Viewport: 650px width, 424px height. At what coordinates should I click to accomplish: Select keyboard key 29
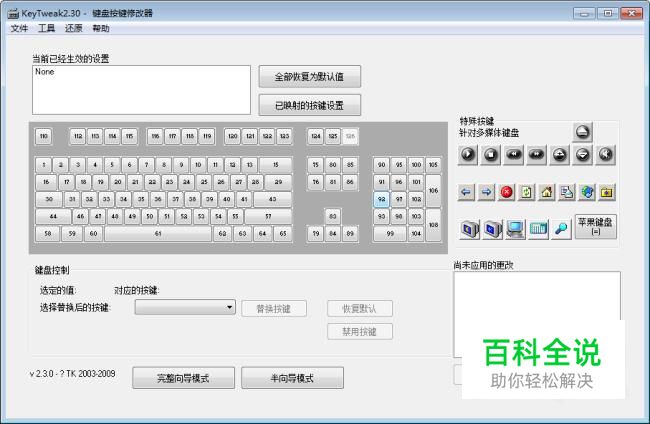[x=278, y=182]
